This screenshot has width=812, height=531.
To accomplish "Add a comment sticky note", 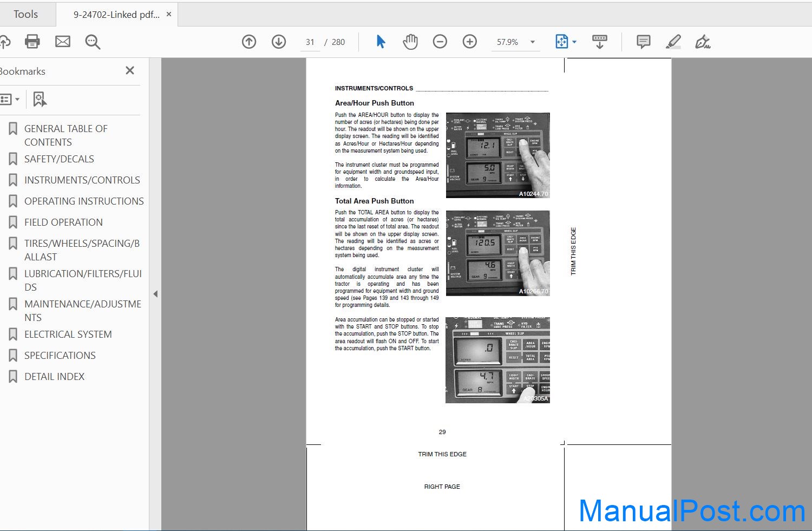I will tap(644, 42).
